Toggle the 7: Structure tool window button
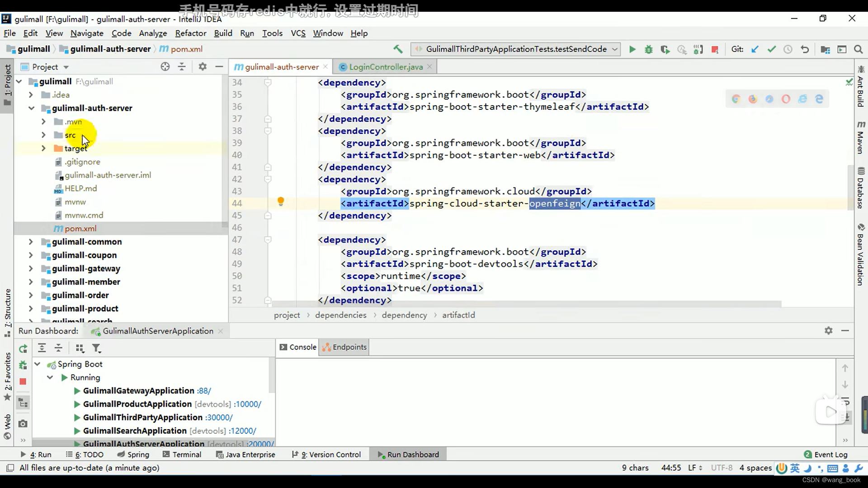The height and width of the screenshot is (488, 868). (7, 313)
